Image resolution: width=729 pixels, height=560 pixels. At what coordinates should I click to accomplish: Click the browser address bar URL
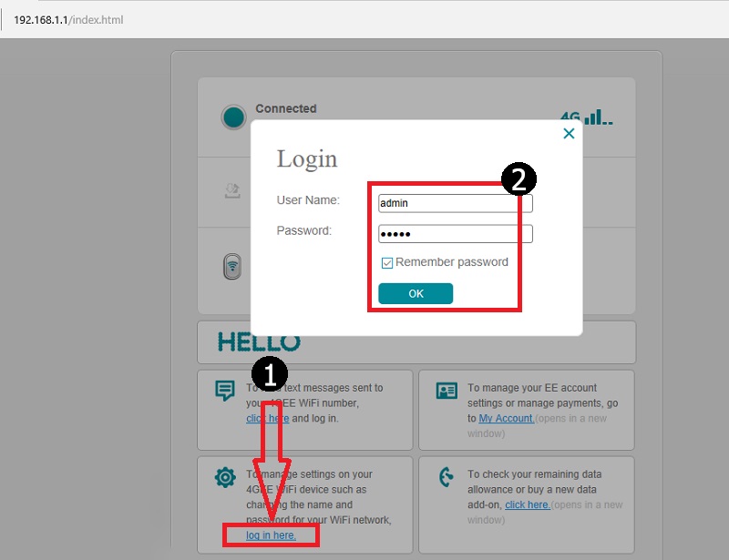(68, 19)
